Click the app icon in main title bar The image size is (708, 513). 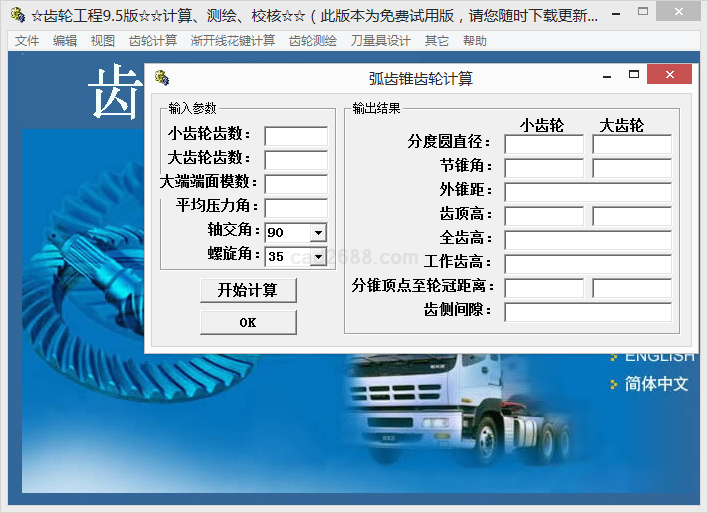[17, 16]
